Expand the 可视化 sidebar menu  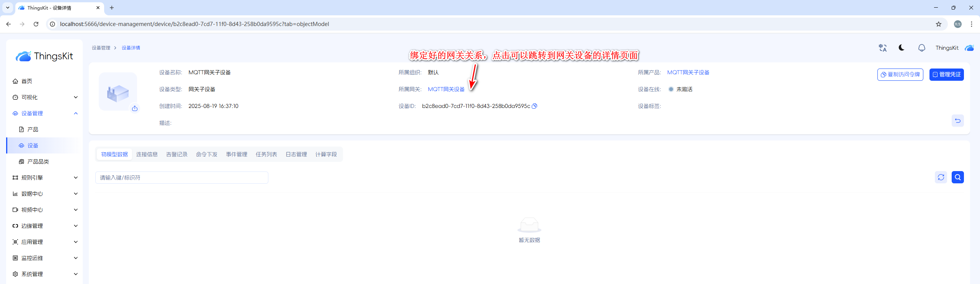coord(45,97)
